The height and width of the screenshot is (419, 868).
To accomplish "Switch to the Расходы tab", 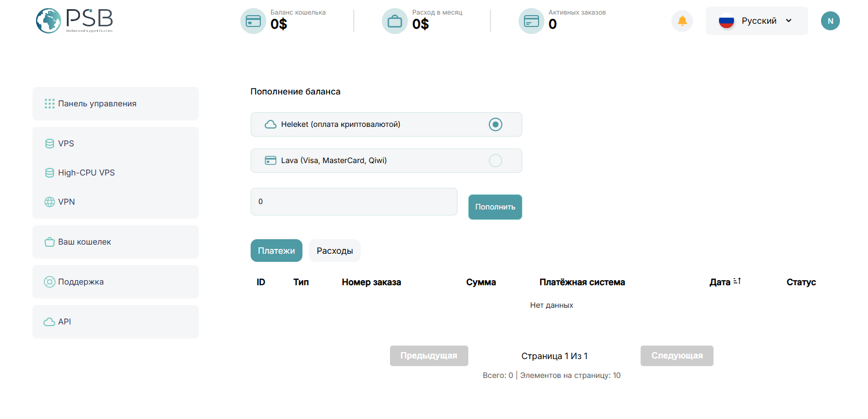I will (x=334, y=251).
